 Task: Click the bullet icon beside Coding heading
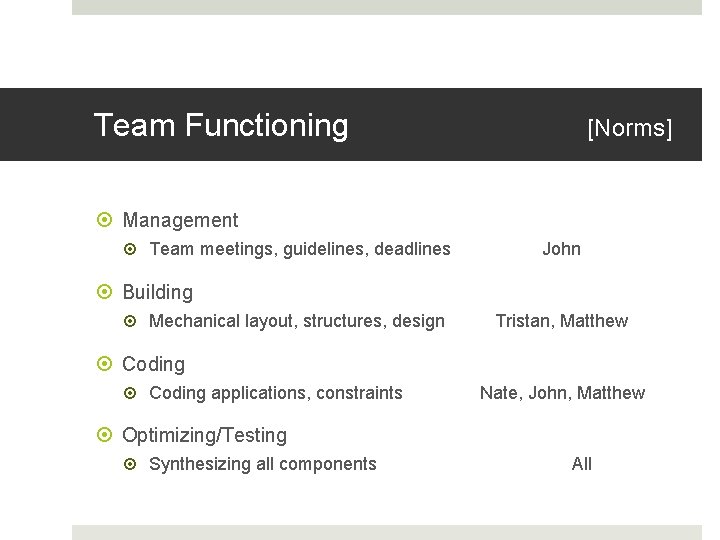click(x=105, y=365)
